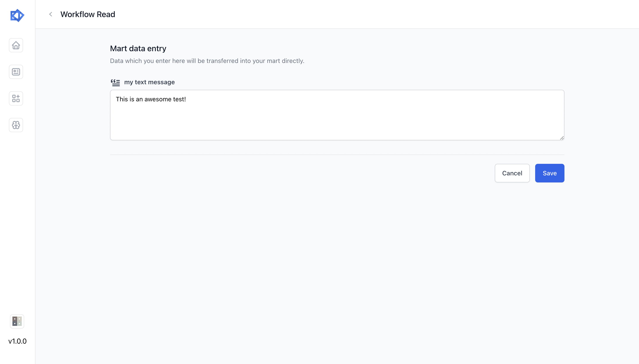Go back using the chevron beside Workflow Read

coord(51,14)
